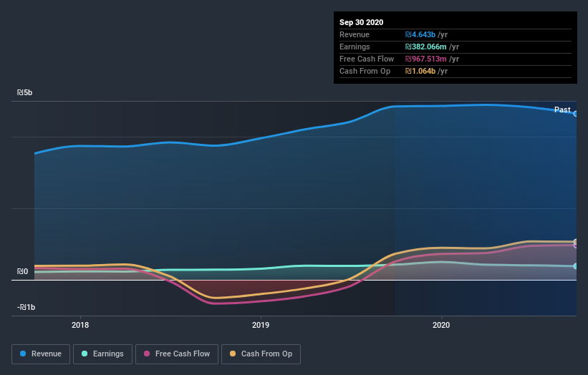The image size is (588, 375).
Task: Toggle Cash From Op series legend button
Action: pyautogui.click(x=261, y=354)
